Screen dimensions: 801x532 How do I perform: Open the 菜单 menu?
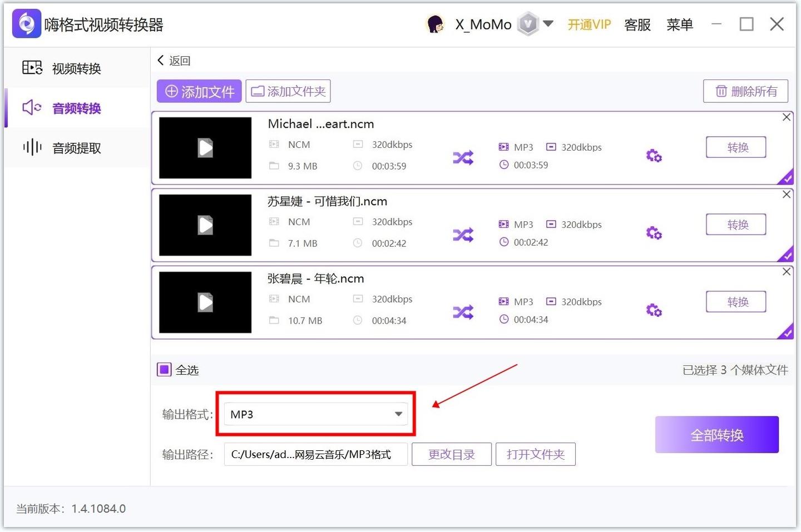[679, 24]
